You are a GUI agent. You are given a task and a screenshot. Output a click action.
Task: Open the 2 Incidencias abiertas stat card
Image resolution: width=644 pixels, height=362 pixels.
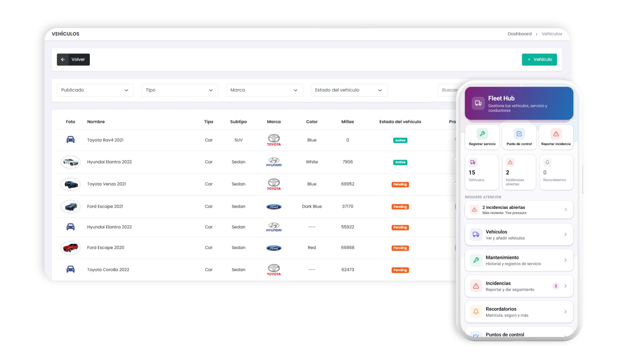click(x=519, y=172)
